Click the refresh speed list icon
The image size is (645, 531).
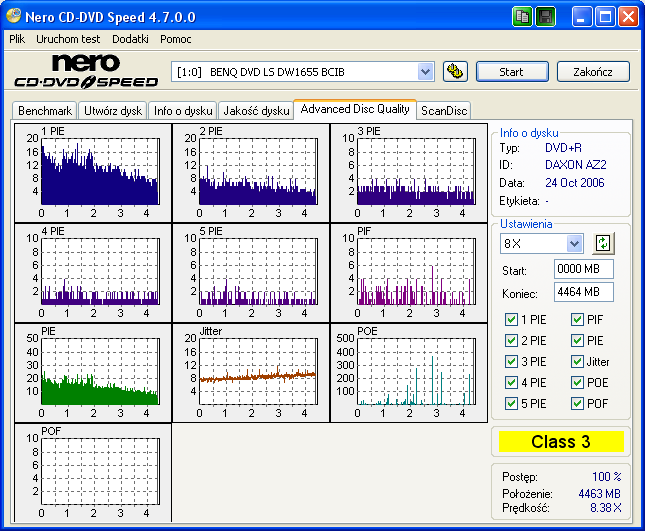click(603, 243)
